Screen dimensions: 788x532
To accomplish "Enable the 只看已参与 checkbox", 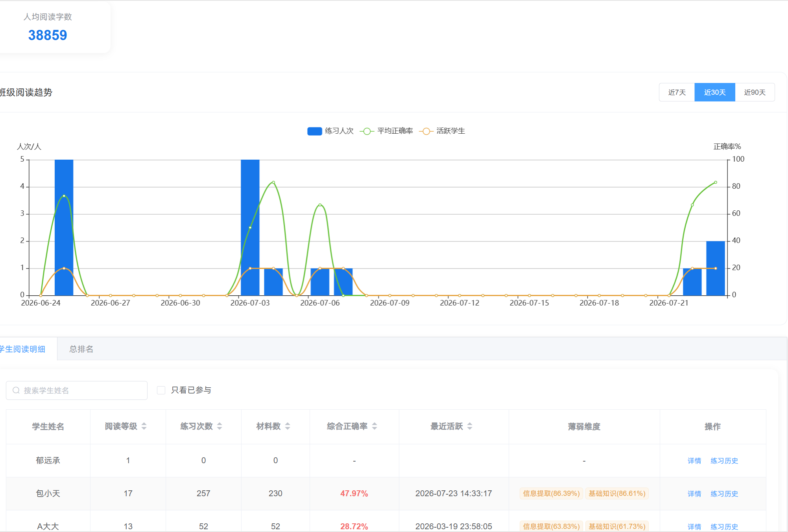I will click(161, 390).
